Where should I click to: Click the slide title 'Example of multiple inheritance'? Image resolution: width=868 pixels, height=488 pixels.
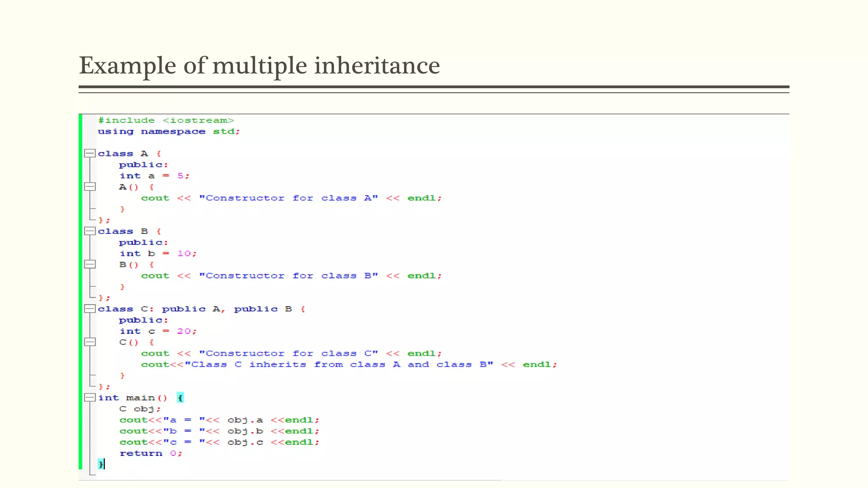[x=259, y=66]
